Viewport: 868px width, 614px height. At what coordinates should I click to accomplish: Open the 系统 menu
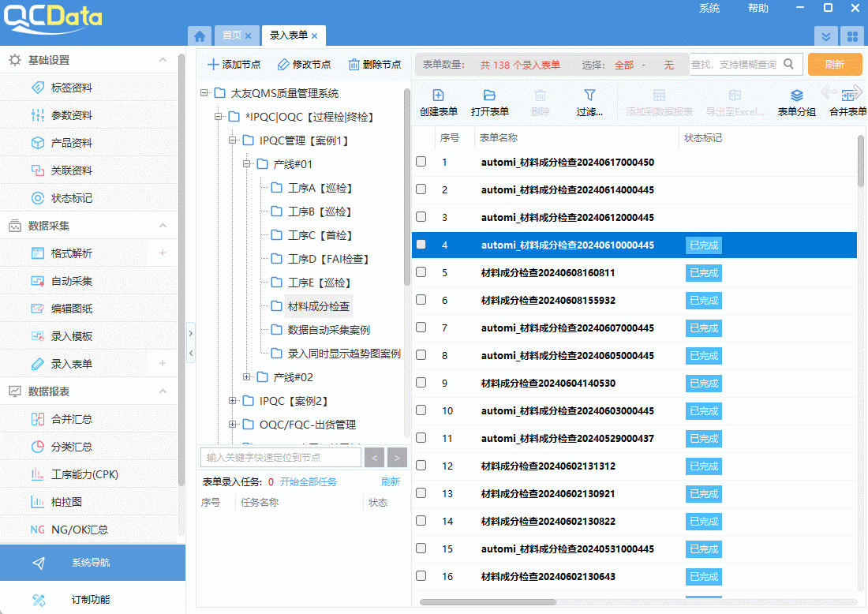(709, 8)
